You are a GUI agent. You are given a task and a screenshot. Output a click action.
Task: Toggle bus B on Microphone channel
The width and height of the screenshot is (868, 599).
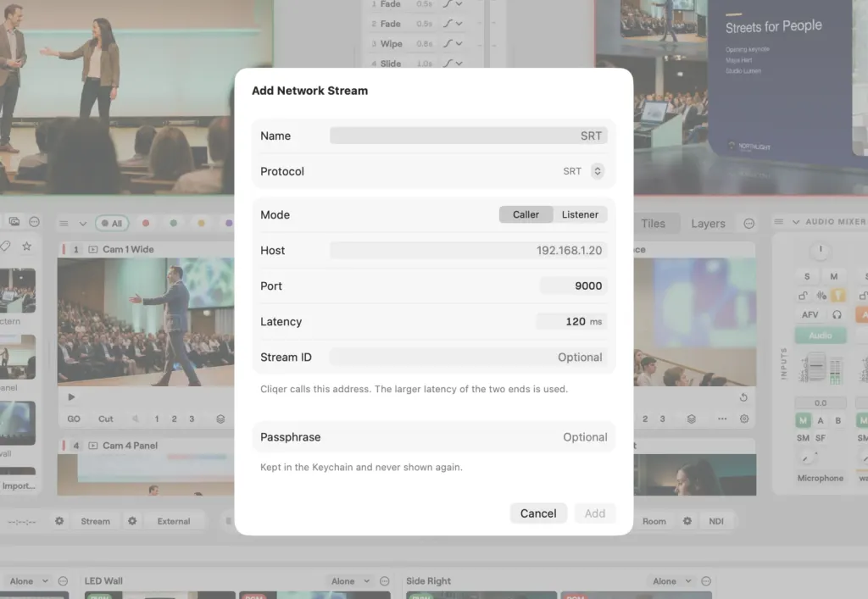(838, 420)
